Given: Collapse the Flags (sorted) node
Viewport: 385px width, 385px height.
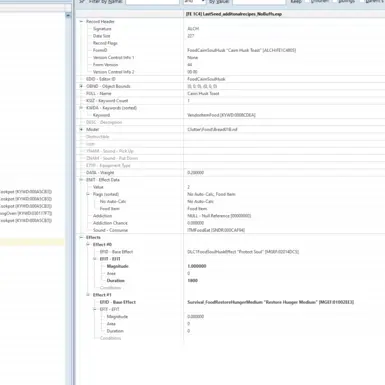Looking at the screenshot, I should coord(88,194).
